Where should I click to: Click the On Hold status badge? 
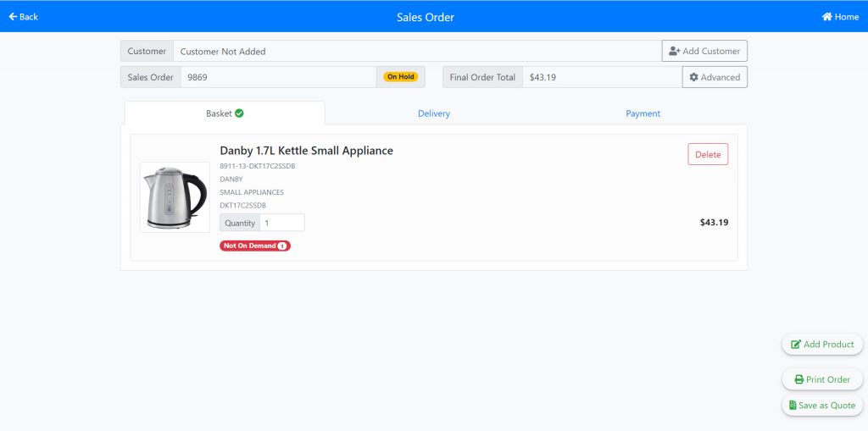[x=401, y=77]
